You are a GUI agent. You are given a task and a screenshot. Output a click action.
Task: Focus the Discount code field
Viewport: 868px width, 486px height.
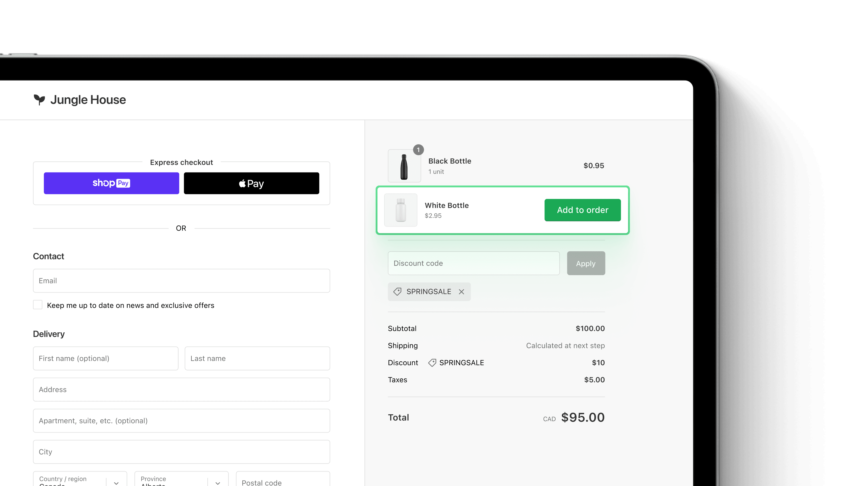[x=473, y=263]
